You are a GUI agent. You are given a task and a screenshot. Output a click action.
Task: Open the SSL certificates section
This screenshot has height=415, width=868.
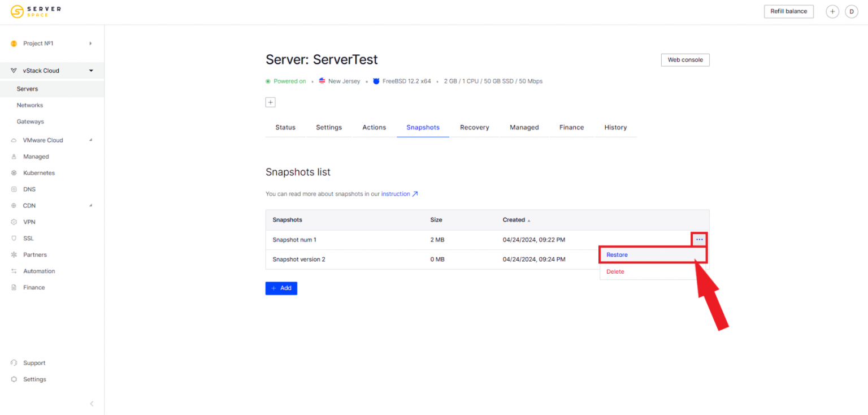[27, 238]
